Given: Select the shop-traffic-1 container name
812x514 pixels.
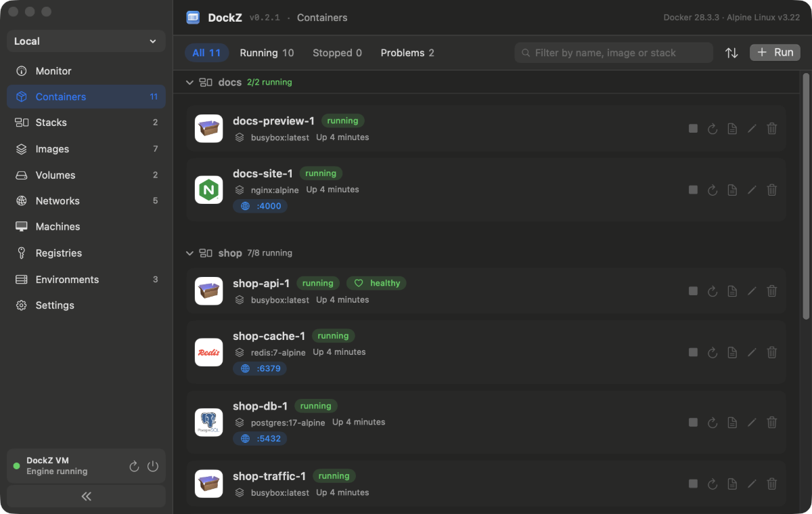Looking at the screenshot, I should 269,476.
